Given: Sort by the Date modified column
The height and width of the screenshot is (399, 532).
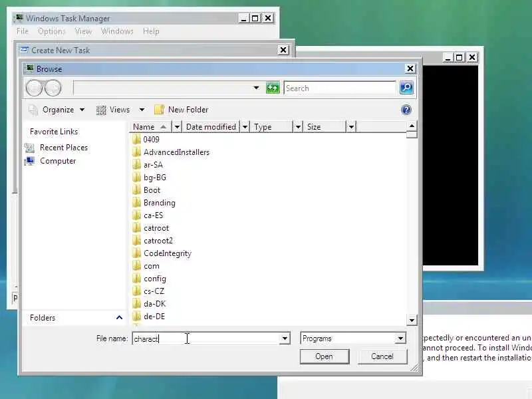Looking at the screenshot, I should [211, 127].
